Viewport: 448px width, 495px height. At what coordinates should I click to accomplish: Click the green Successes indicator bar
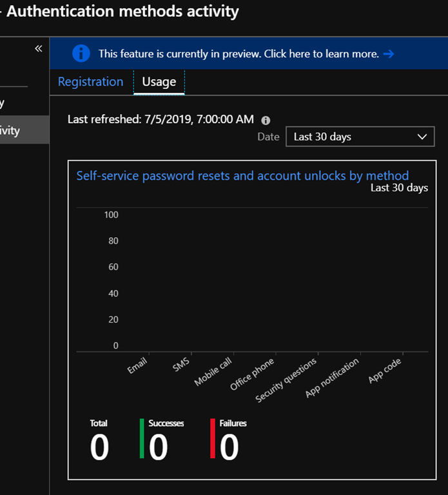pos(142,438)
